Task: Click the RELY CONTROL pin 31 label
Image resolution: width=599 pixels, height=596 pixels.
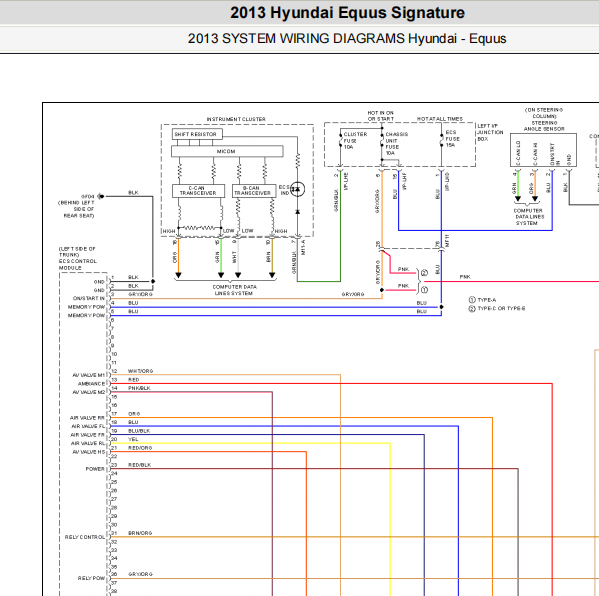Action: 85,537
